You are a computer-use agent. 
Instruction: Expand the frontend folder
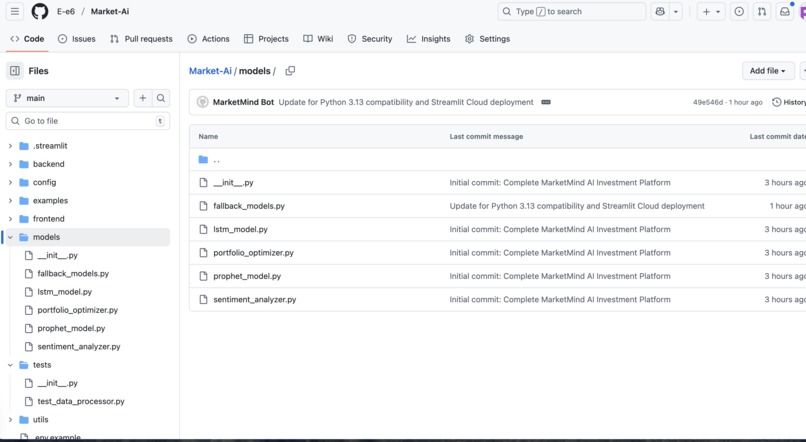10,219
